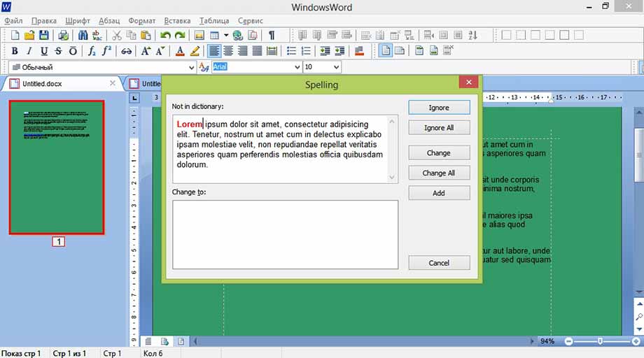Open a file using the folder icon
This screenshot has height=358, width=644.
pyautogui.click(x=29, y=35)
